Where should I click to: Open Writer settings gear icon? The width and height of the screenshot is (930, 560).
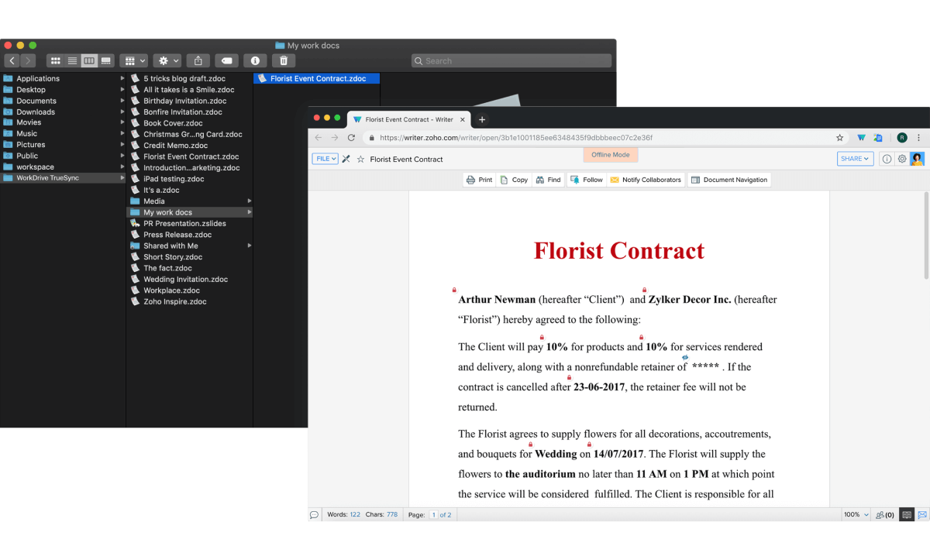[902, 159]
